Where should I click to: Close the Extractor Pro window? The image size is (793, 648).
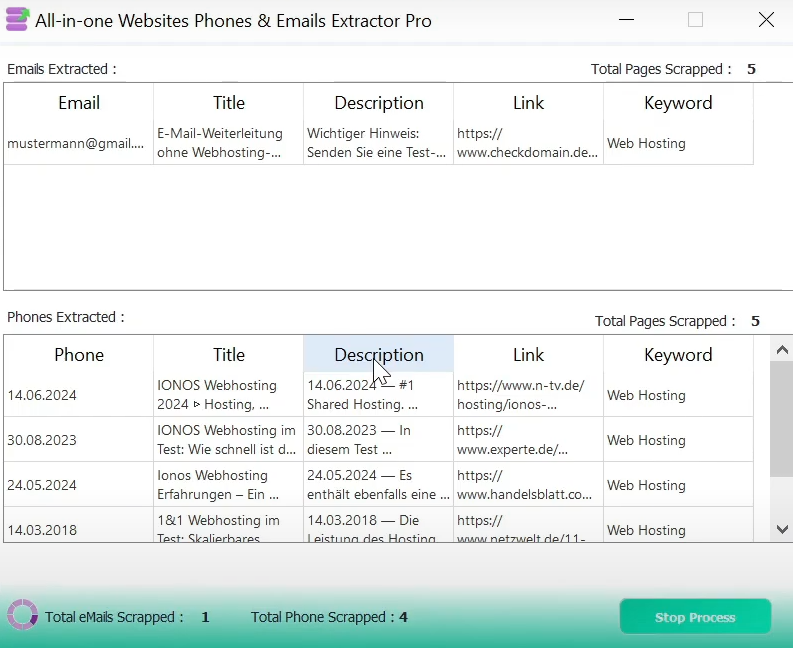click(x=766, y=20)
